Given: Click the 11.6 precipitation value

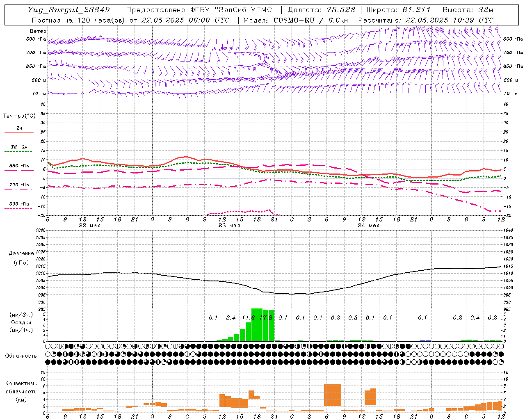Looking at the screenshot, I should pyautogui.click(x=248, y=317).
